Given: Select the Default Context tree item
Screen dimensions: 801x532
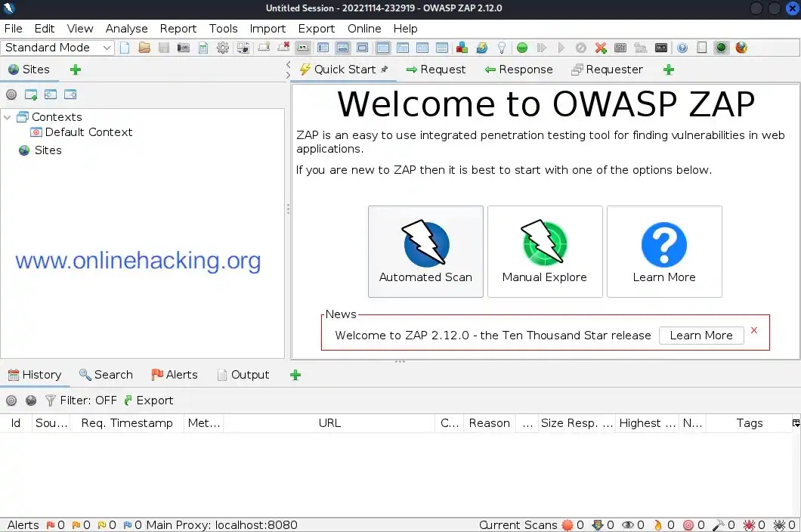Looking at the screenshot, I should pyautogui.click(x=82, y=132).
